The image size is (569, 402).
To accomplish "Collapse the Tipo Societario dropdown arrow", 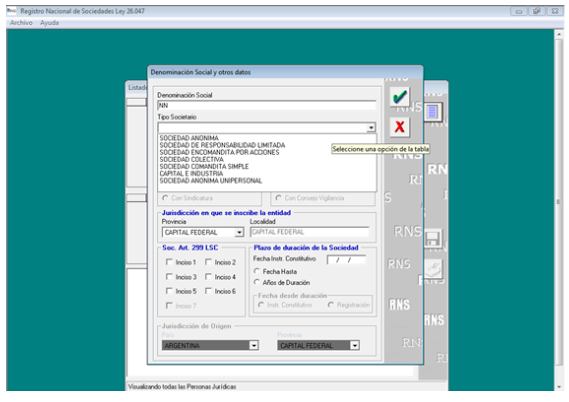I will [x=371, y=128].
